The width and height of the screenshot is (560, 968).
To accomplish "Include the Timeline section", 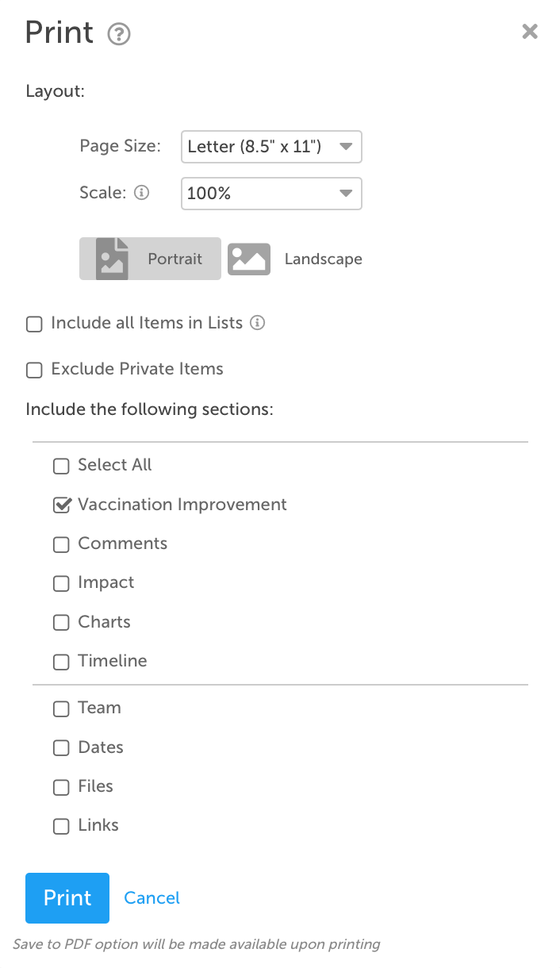I will [x=61, y=662].
